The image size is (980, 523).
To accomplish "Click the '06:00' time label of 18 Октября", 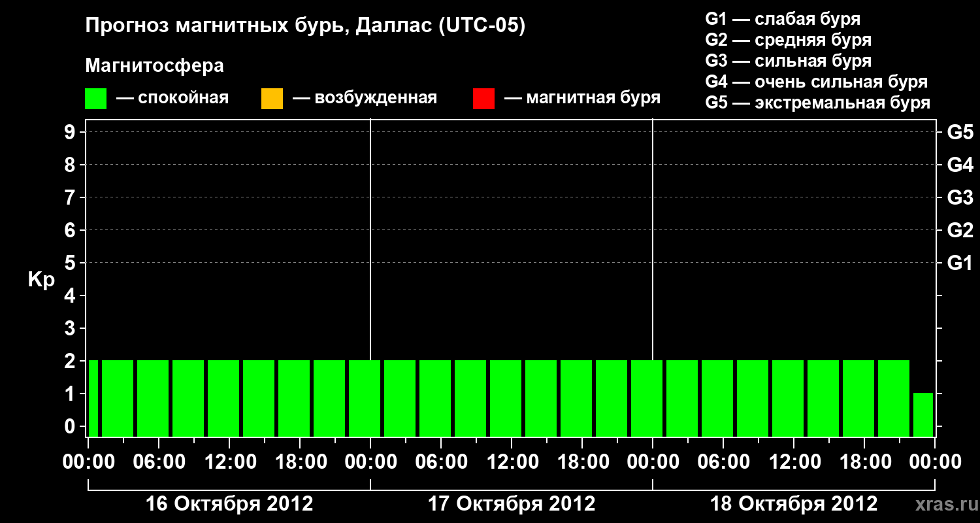I will pos(723,462).
